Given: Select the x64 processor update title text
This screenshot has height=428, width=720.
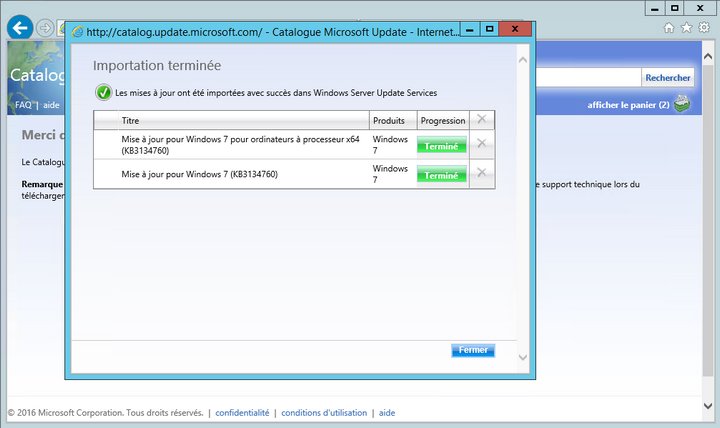Looking at the screenshot, I should coord(240,145).
